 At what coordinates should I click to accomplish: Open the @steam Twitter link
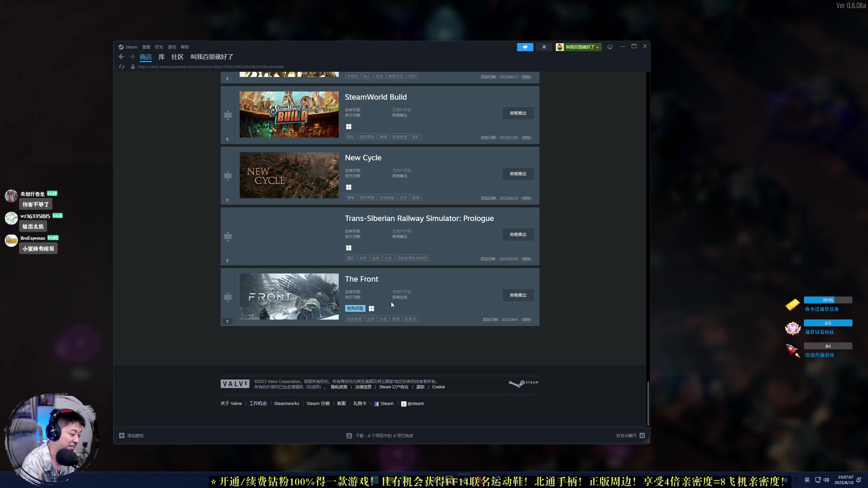tap(412, 404)
